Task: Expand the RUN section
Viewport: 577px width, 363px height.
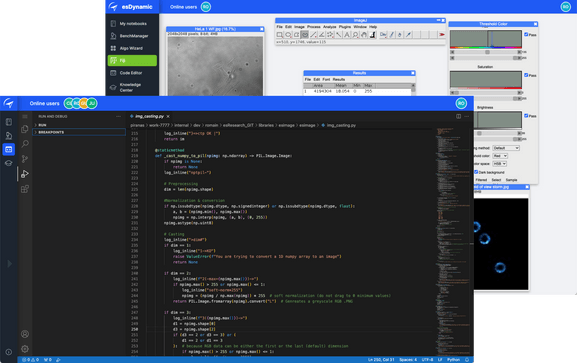Action: [x=79, y=125]
